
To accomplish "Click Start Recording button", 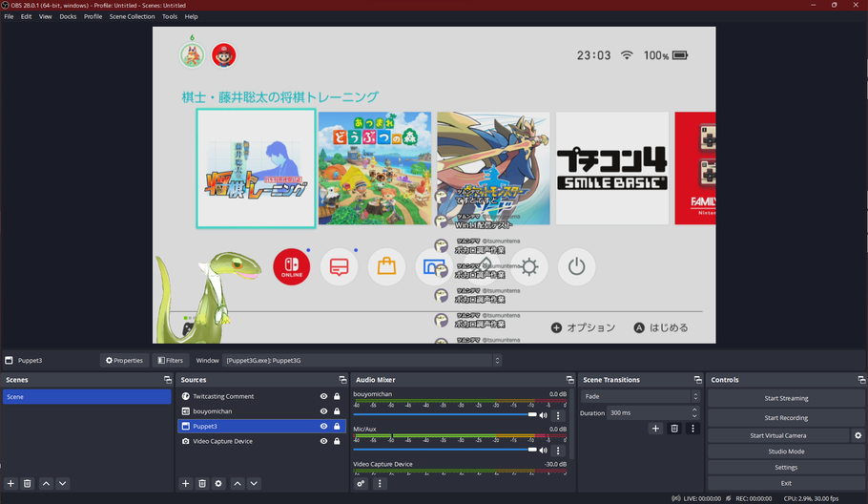I will click(x=786, y=417).
